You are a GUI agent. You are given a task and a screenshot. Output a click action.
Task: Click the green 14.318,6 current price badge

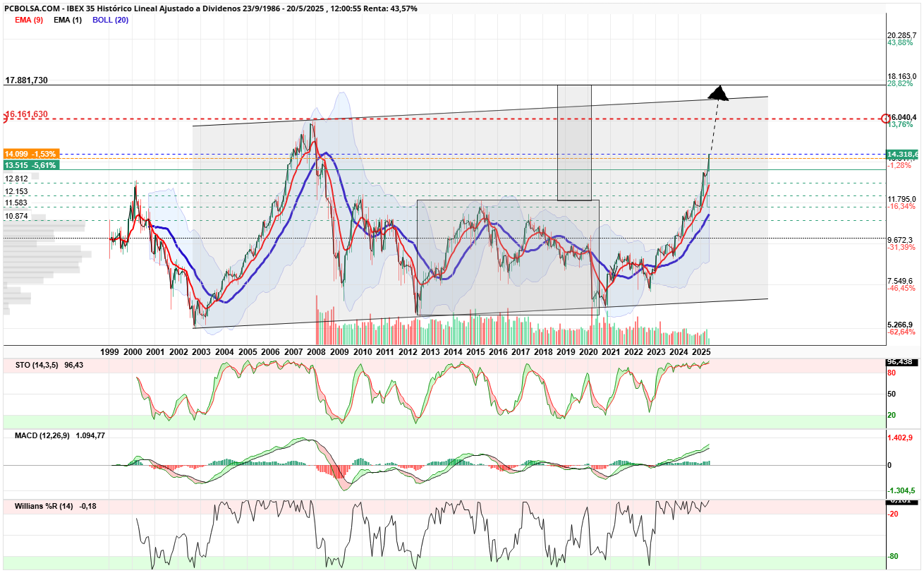[903, 154]
